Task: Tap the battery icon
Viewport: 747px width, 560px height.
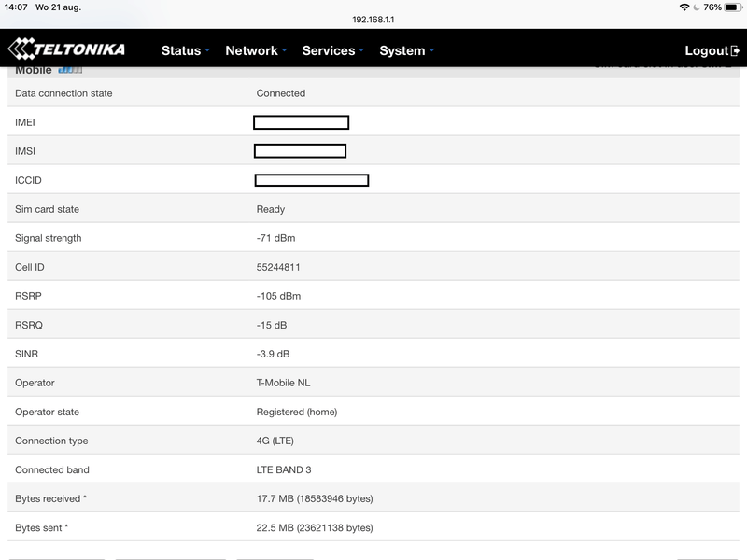Action: pos(733,7)
